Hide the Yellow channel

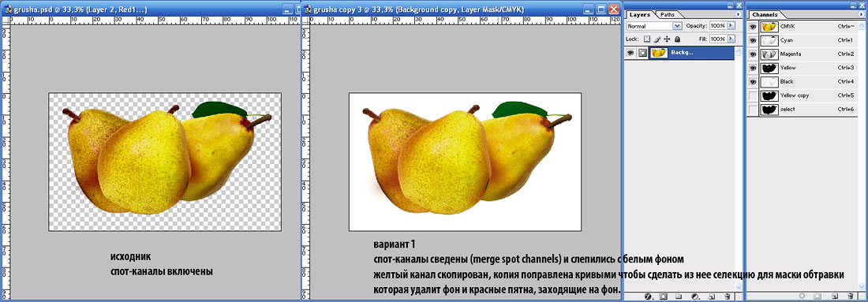coord(752,68)
